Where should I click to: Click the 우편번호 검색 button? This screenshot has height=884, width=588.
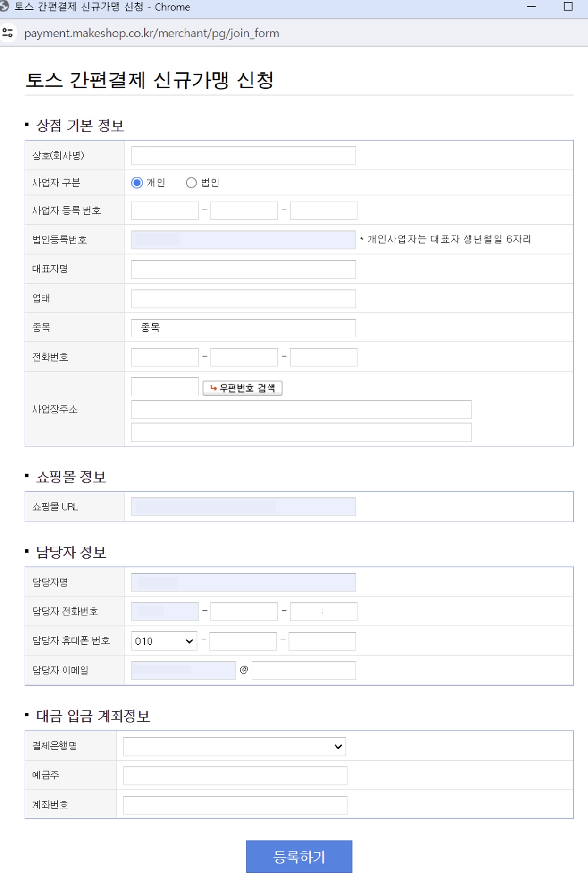[x=243, y=388]
